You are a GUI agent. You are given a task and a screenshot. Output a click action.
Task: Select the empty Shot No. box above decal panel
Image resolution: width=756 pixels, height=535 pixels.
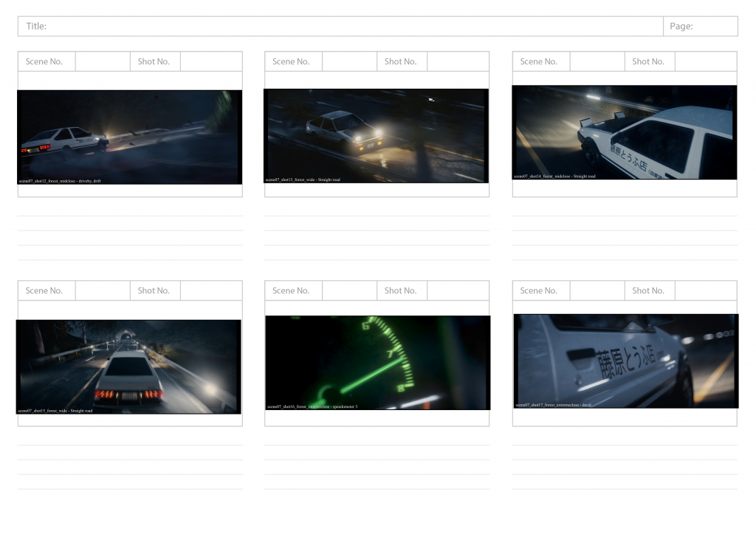click(706, 290)
